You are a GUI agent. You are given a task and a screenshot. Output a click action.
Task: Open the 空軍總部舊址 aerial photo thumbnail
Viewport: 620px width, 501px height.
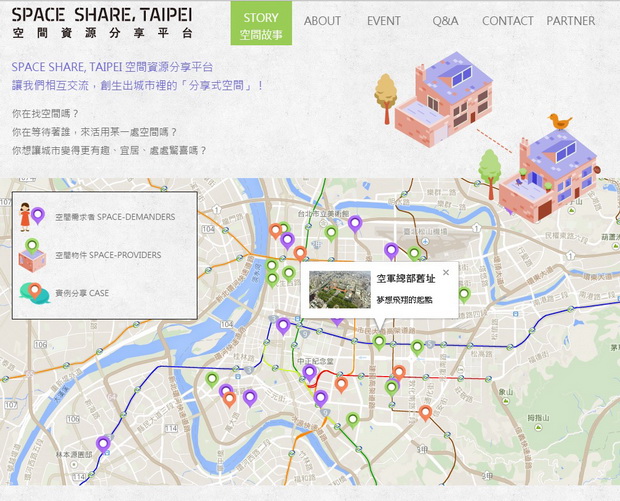pyautogui.click(x=340, y=289)
